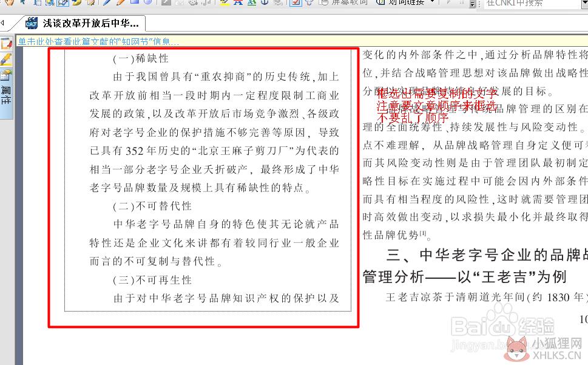
Task: Select the hand pan tool in the toolbar
Action: (8, 2)
